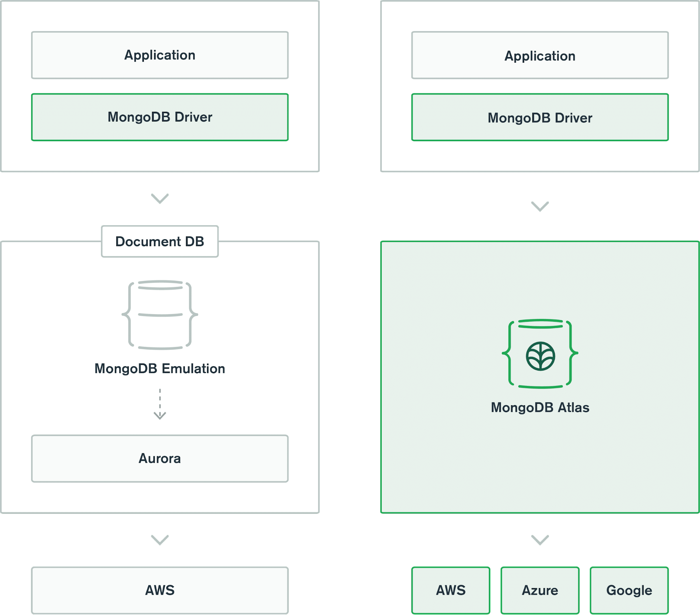Screen dimensions: 700x615
Task: Select the right Application box
Action: pyautogui.click(x=540, y=55)
